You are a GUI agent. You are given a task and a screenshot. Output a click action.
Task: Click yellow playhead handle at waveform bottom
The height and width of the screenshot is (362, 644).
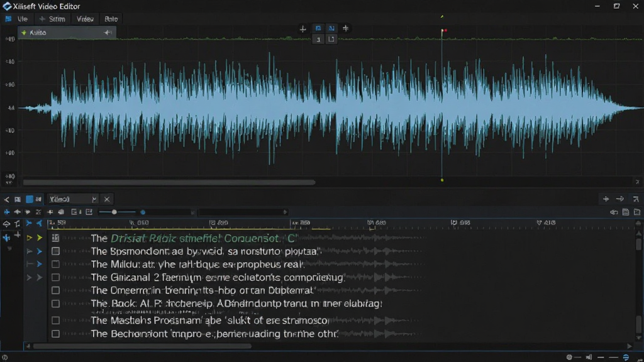coord(442,180)
